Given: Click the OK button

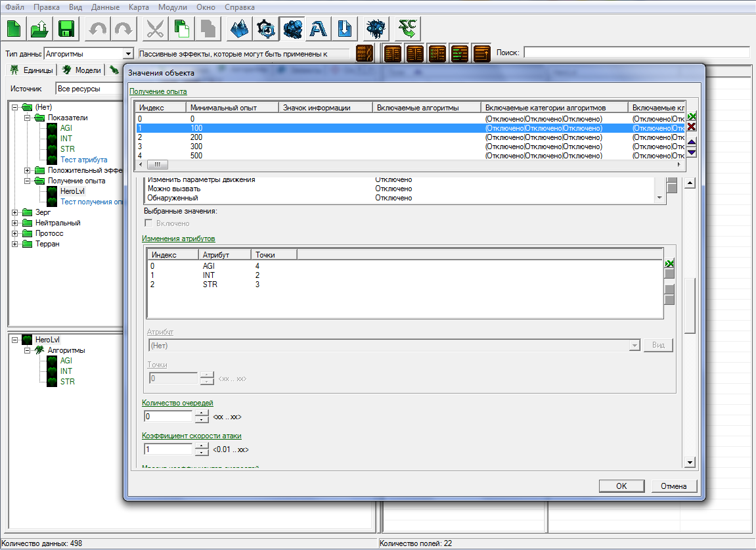Looking at the screenshot, I should tap(621, 486).
